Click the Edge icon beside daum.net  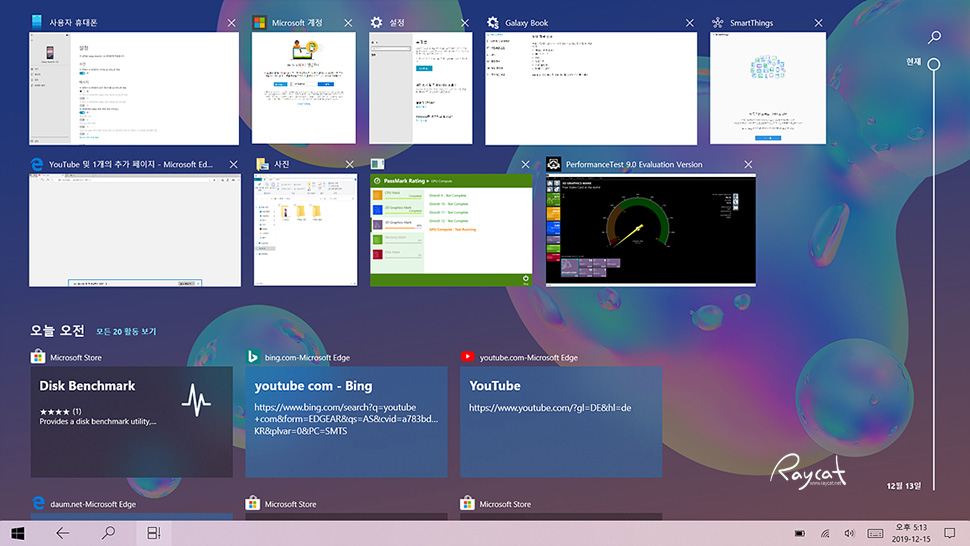tap(38, 503)
